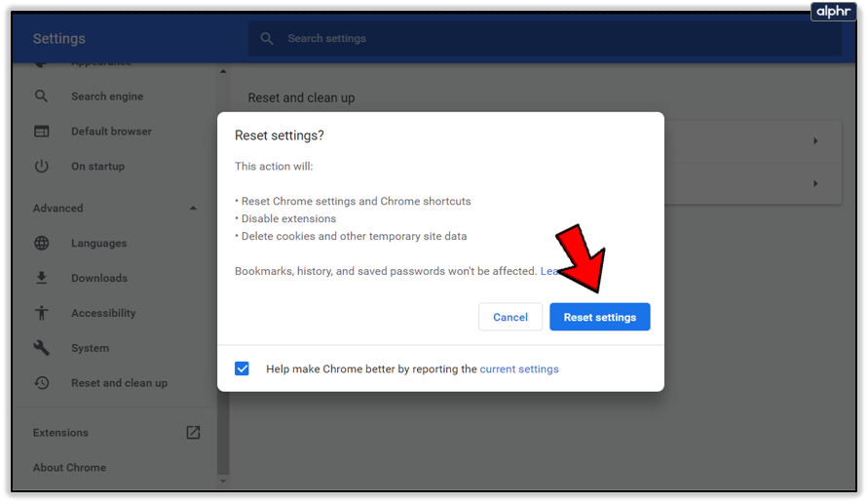868x503 pixels.
Task: Click sidebar scrollbar down arrow
Action: point(223,482)
